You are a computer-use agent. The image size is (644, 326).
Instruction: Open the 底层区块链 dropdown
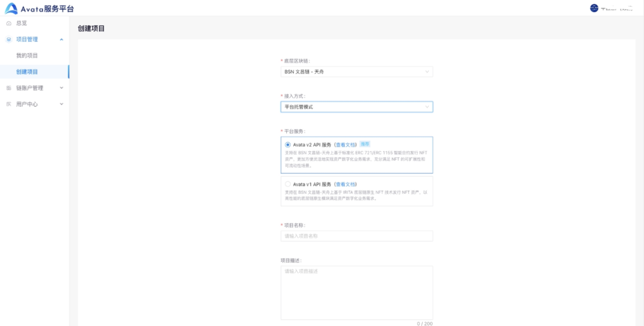[357, 72]
